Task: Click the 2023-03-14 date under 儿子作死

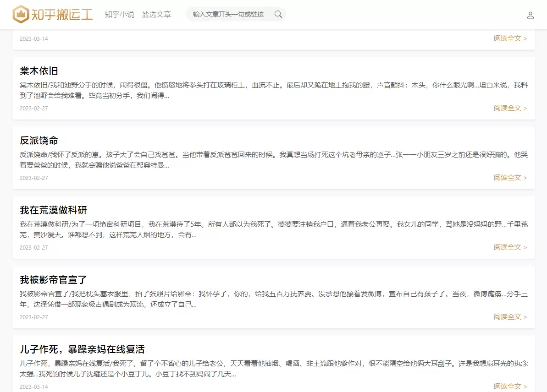Action: click(34, 387)
